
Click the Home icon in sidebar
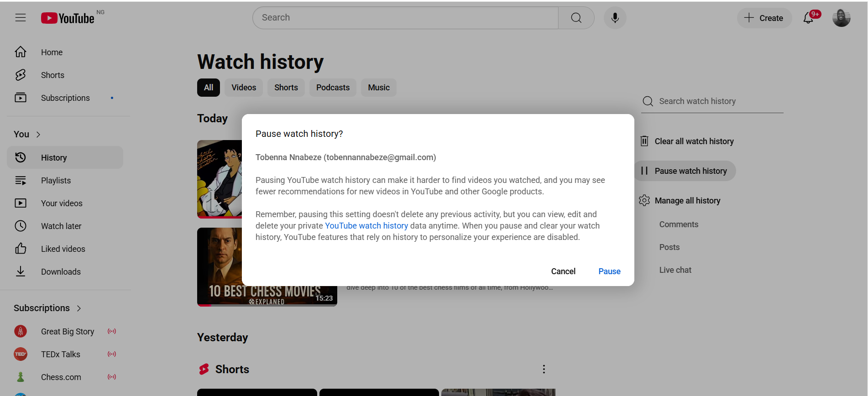[x=21, y=52]
